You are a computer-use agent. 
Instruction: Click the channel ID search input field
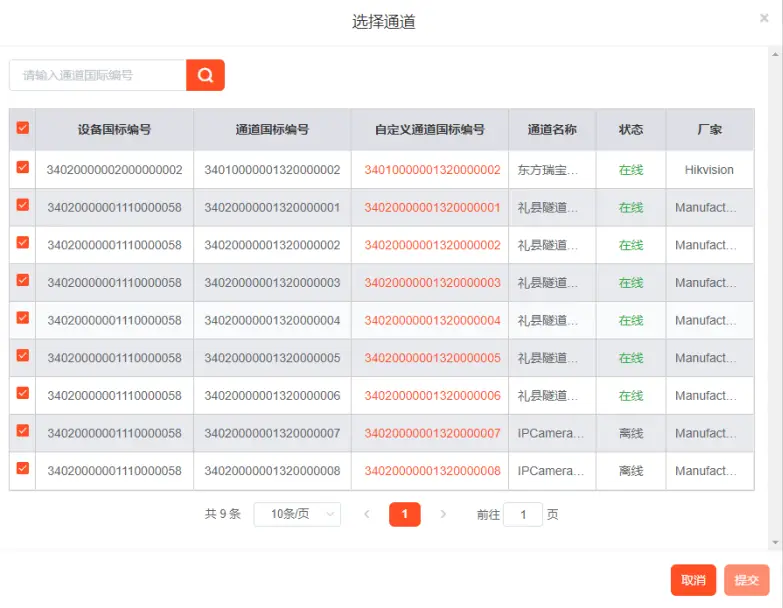[x=98, y=75]
